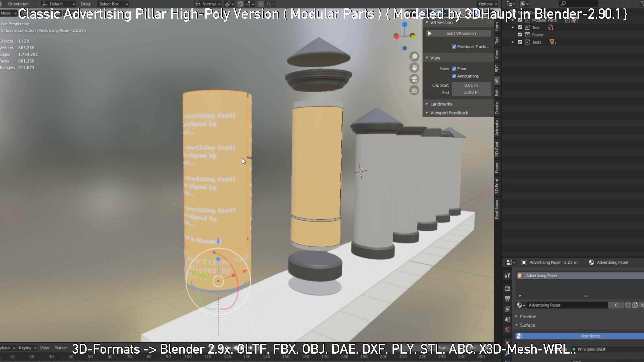Expand the Tests collection in outliner
644x362 pixels.
click(x=513, y=42)
